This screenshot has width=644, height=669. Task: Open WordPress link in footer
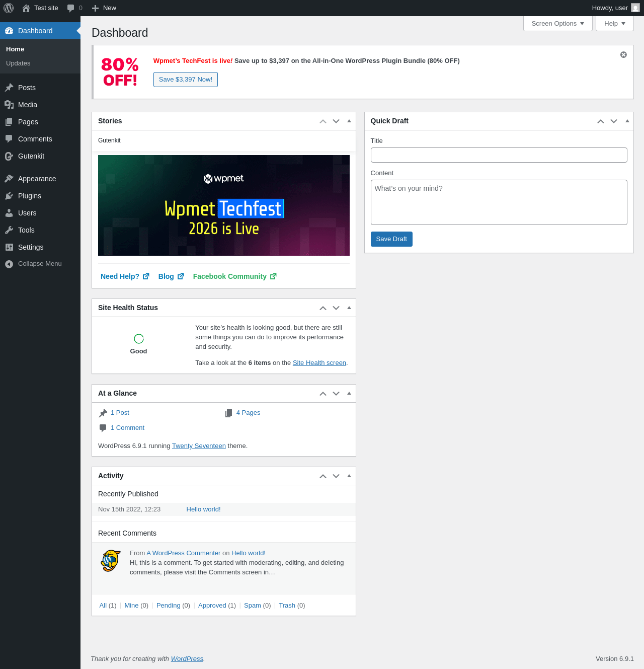click(187, 659)
